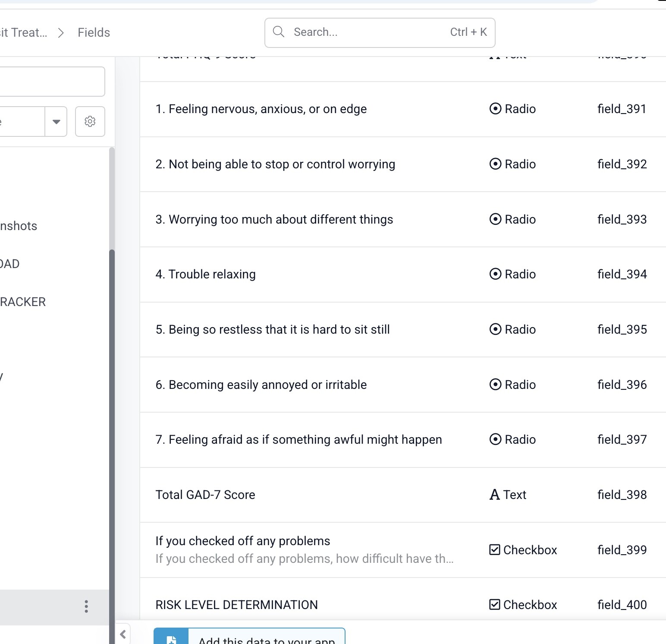Click Text type icon for Total GAD-7 Score
The width and height of the screenshot is (666, 644).
pos(494,495)
